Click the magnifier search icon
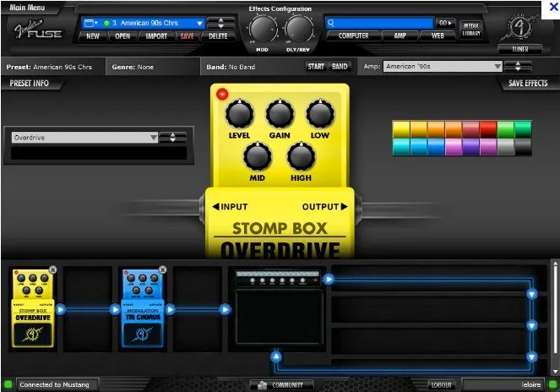560x392 pixels. pyautogui.click(x=331, y=23)
